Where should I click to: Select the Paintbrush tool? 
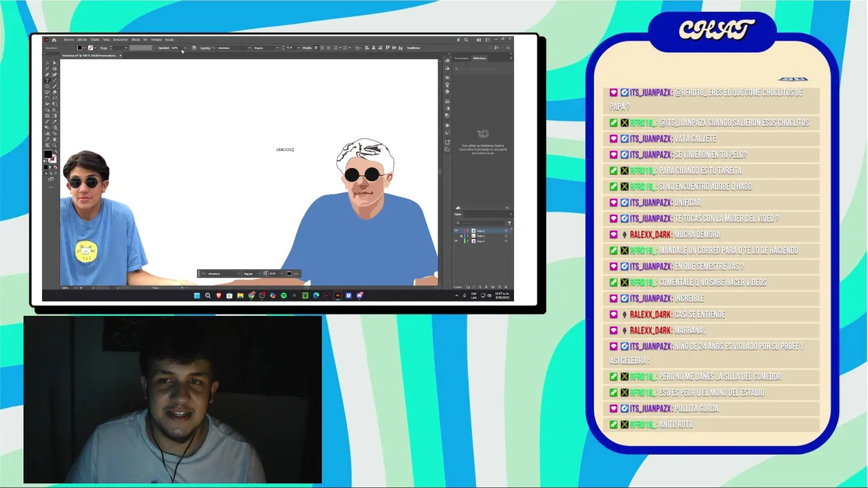coord(54,86)
